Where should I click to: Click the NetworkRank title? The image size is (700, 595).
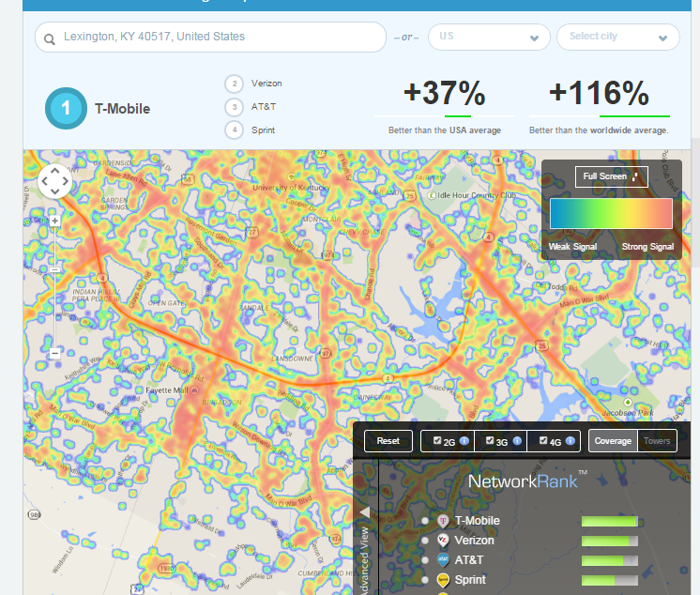(528, 481)
